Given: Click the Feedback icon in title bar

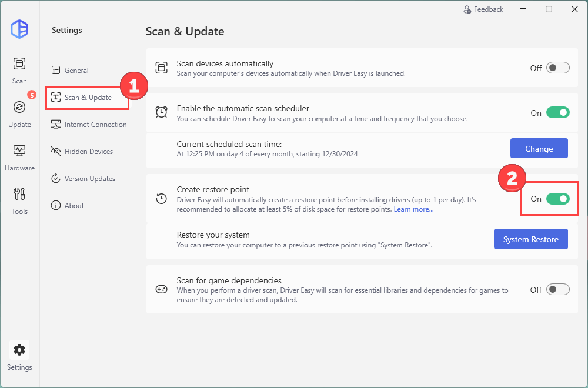Looking at the screenshot, I should [467, 9].
